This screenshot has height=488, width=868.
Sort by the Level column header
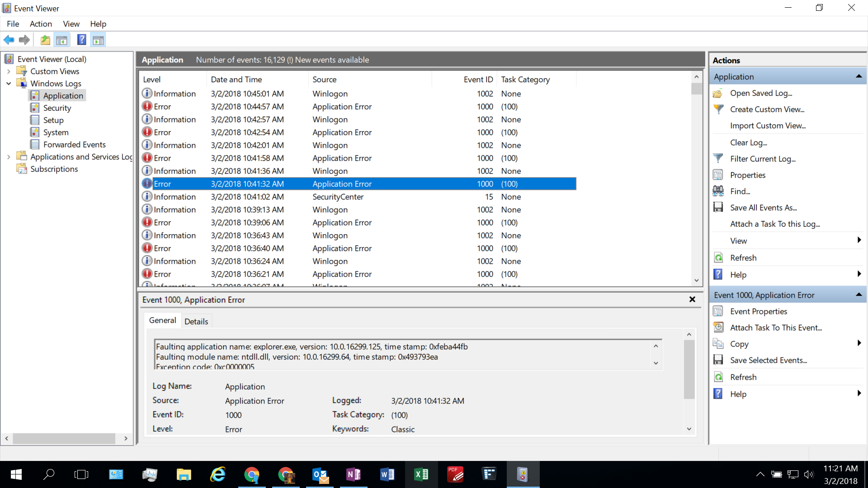(x=173, y=80)
